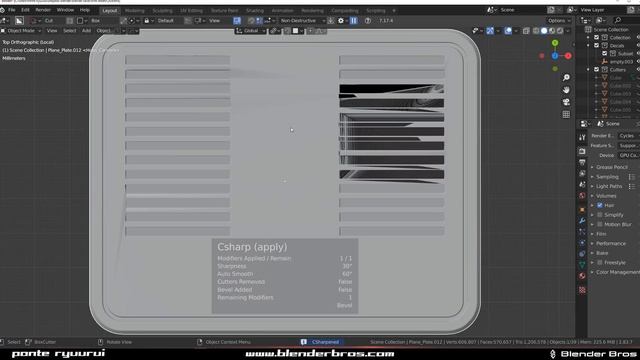Select rendered viewport shading icon

coord(560,31)
